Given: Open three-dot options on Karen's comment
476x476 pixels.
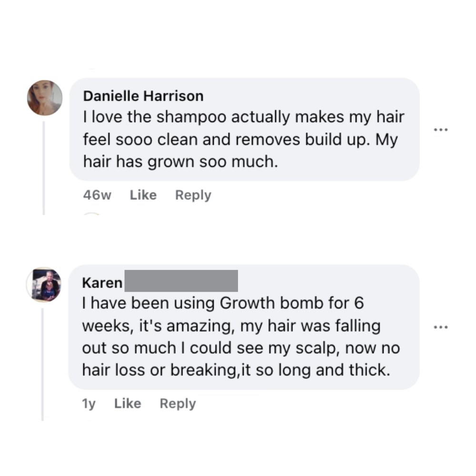Looking at the screenshot, I should [x=441, y=327].
